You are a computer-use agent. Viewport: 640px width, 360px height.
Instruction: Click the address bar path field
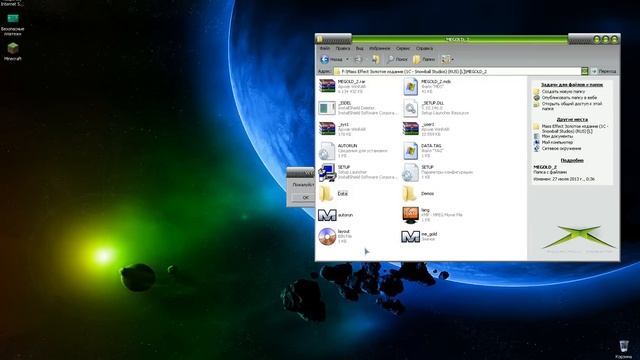pyautogui.click(x=457, y=71)
